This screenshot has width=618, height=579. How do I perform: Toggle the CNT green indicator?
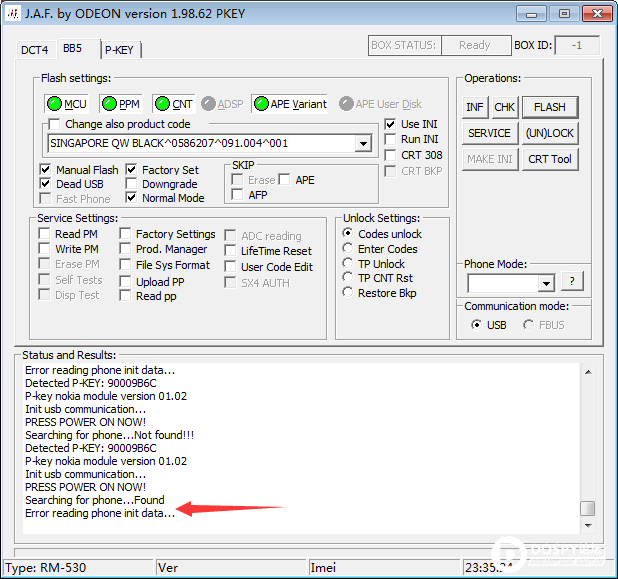[162, 104]
